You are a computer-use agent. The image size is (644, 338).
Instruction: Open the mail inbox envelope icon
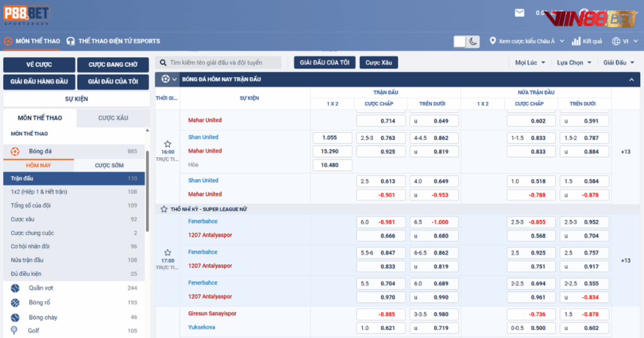tap(519, 13)
